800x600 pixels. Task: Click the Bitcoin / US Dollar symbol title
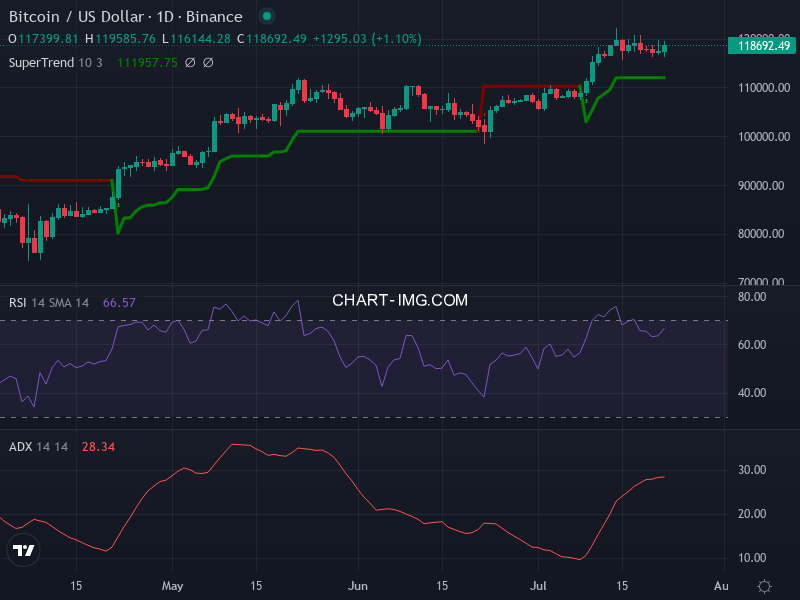click(126, 17)
